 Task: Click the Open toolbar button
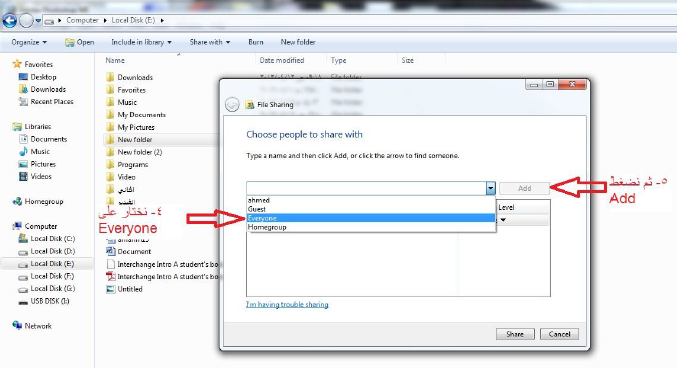tap(79, 42)
